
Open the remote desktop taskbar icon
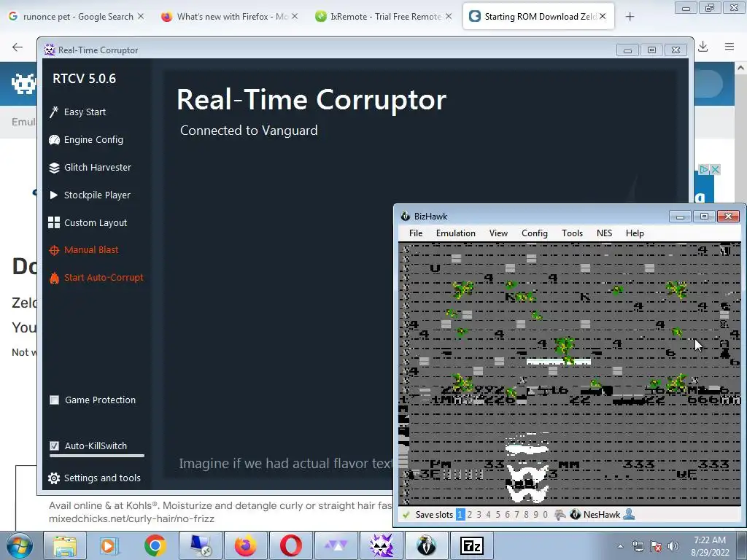coord(200,545)
